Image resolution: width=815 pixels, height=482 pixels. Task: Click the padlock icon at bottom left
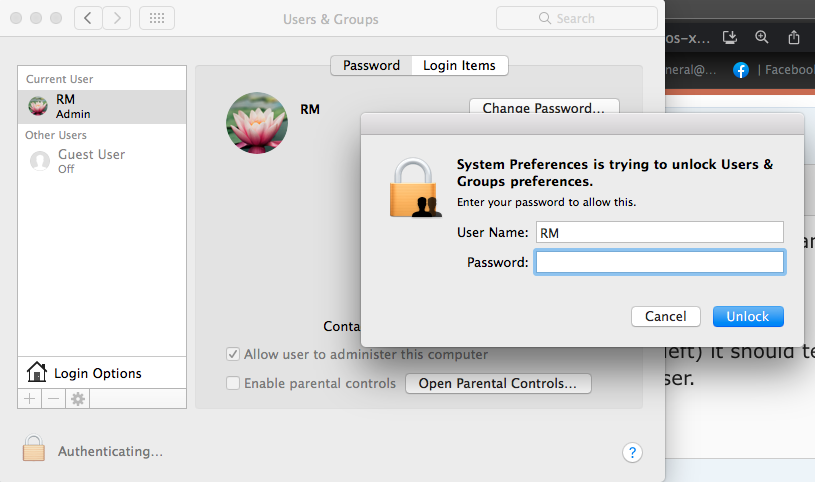34,448
